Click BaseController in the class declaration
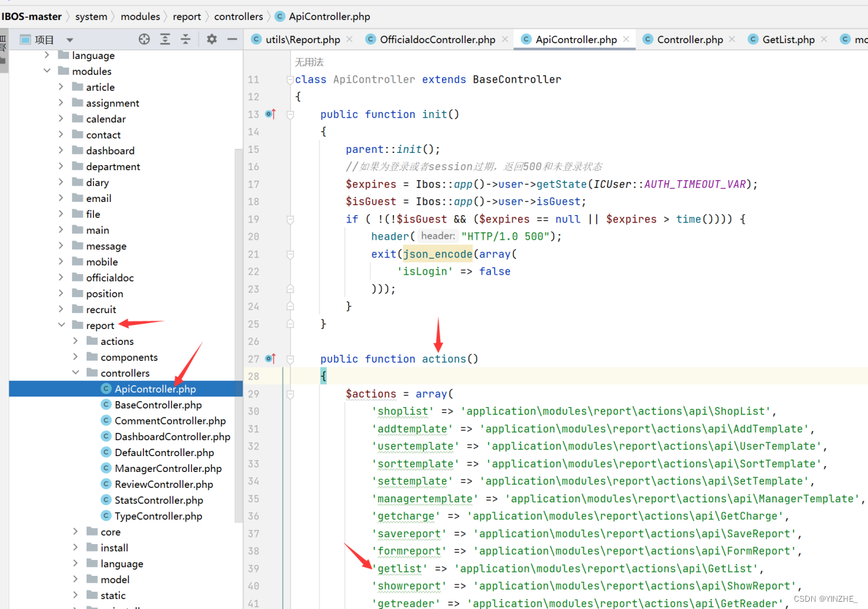 pos(517,79)
